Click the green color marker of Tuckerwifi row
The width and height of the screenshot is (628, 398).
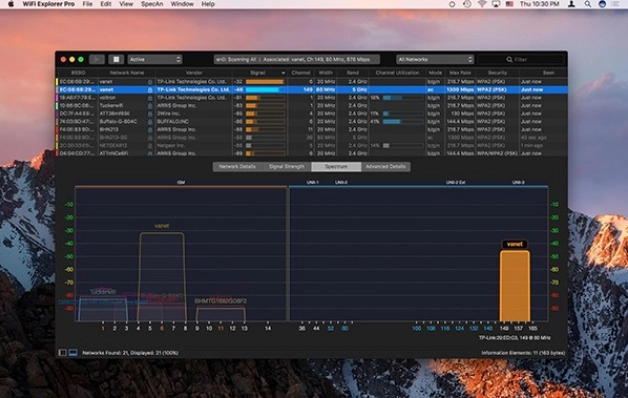(x=57, y=106)
